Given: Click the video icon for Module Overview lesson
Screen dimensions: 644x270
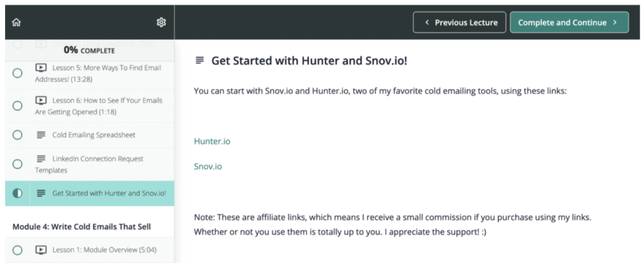Looking at the screenshot, I should click(x=41, y=250).
